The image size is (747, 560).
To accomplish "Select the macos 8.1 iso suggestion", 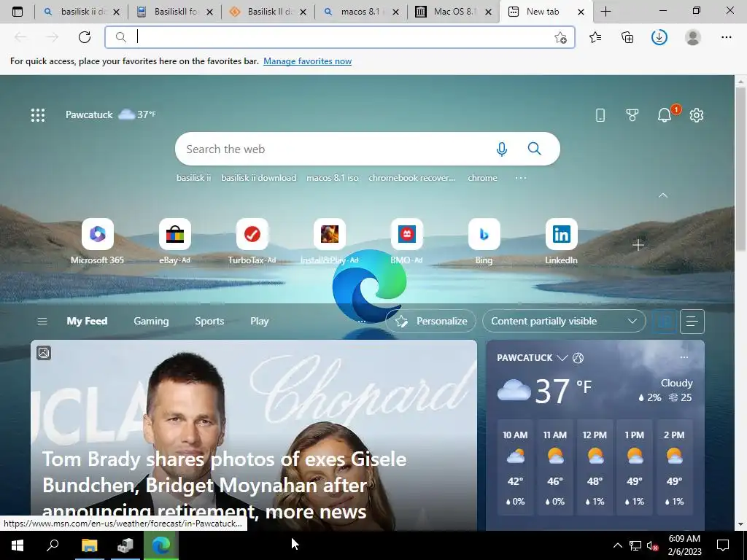I will [x=333, y=178].
